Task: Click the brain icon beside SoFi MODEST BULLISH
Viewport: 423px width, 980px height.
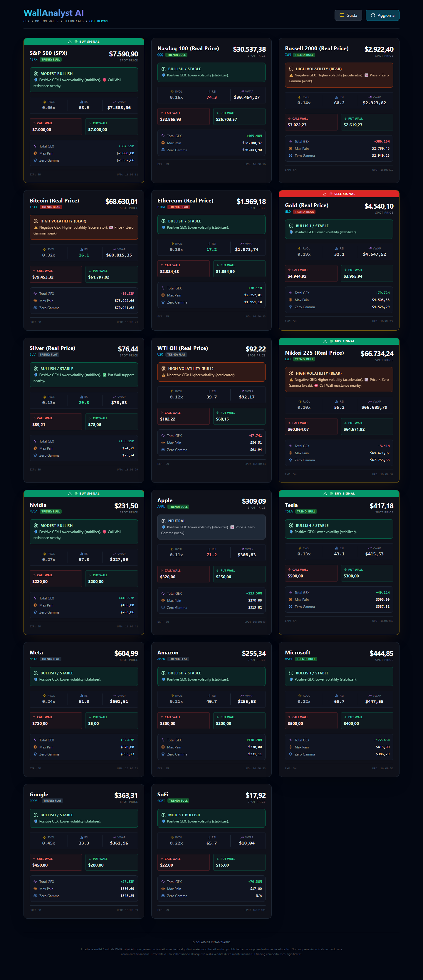Action: click(164, 815)
